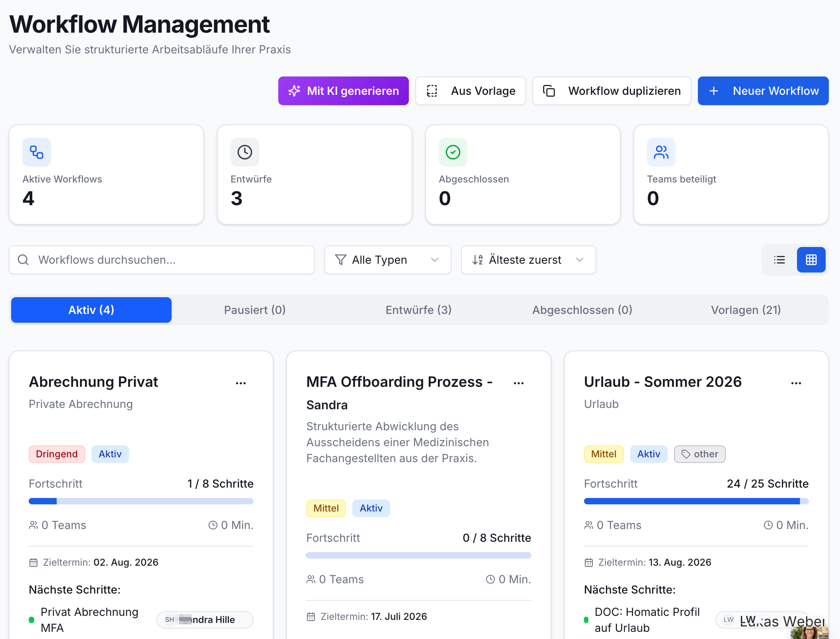Click the Aus Vorlage button
840x639 pixels.
point(471,91)
